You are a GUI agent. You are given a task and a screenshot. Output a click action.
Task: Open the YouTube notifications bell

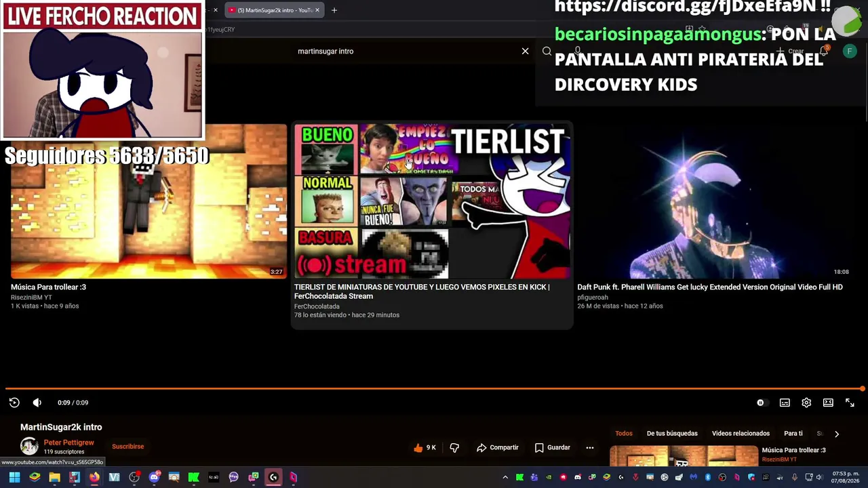pyautogui.click(x=824, y=51)
